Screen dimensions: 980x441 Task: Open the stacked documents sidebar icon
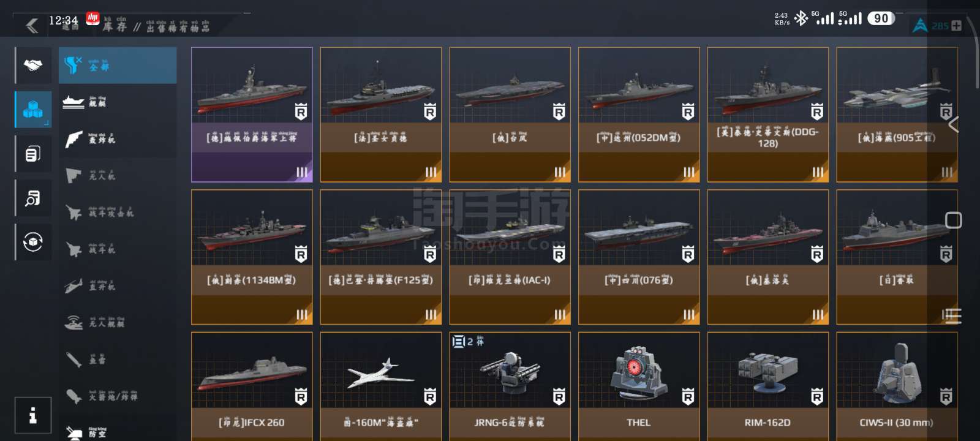click(x=33, y=154)
